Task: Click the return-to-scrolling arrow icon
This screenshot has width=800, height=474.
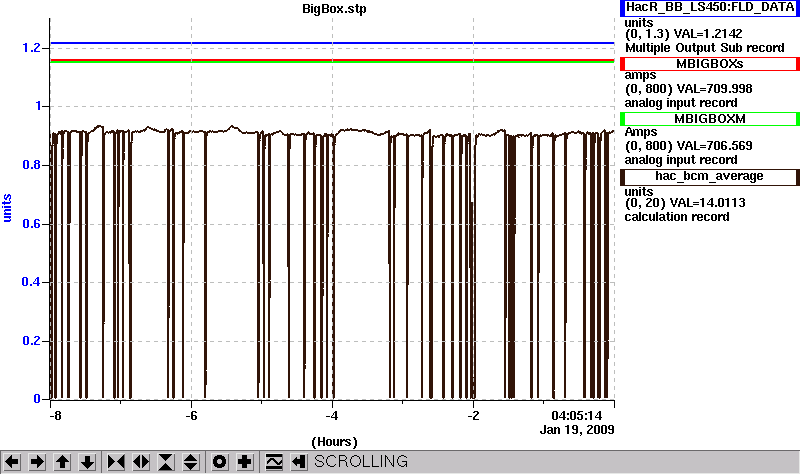Action: pos(299,462)
